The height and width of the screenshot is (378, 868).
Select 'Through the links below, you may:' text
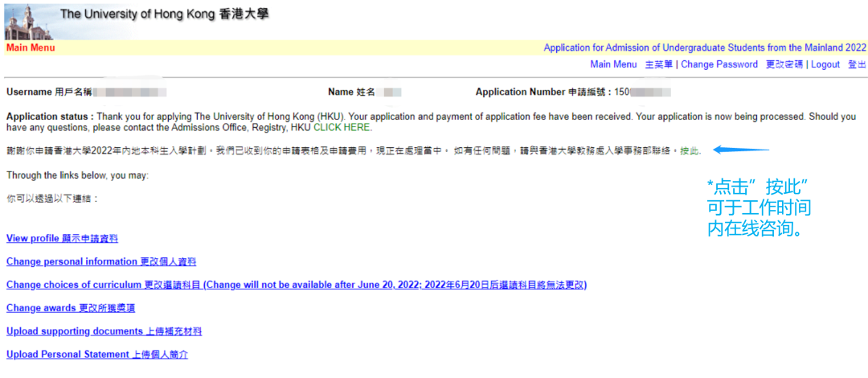77,175
